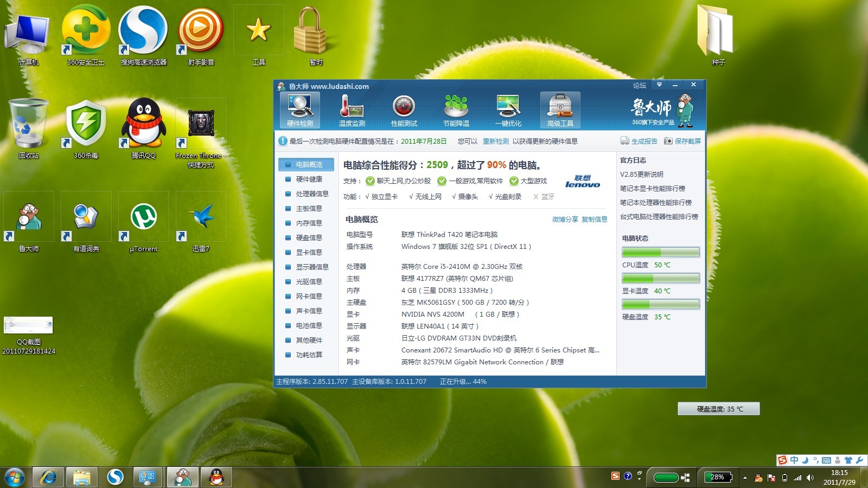
Task: Open the 360杀毒 desktop icon
Action: tap(86, 129)
